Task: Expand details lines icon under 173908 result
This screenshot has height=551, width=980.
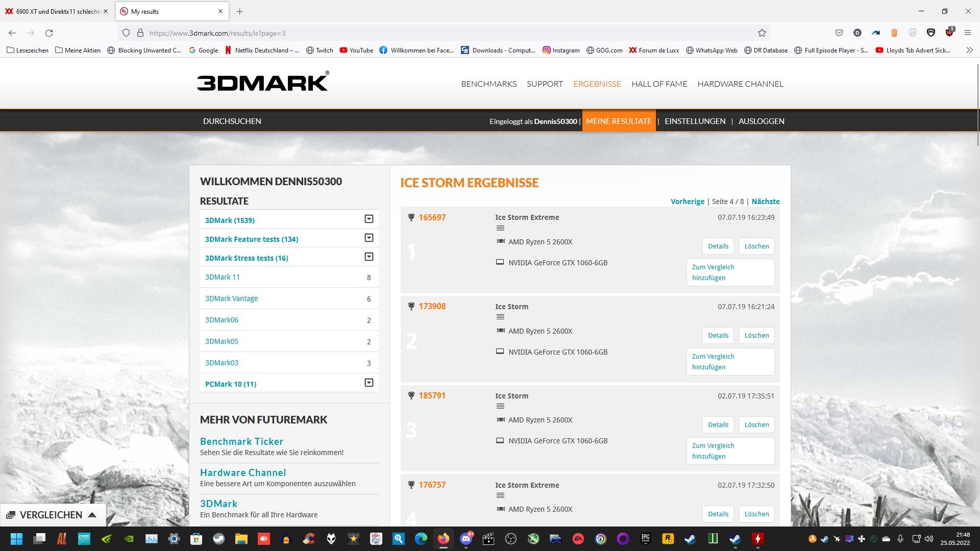Action: [500, 317]
